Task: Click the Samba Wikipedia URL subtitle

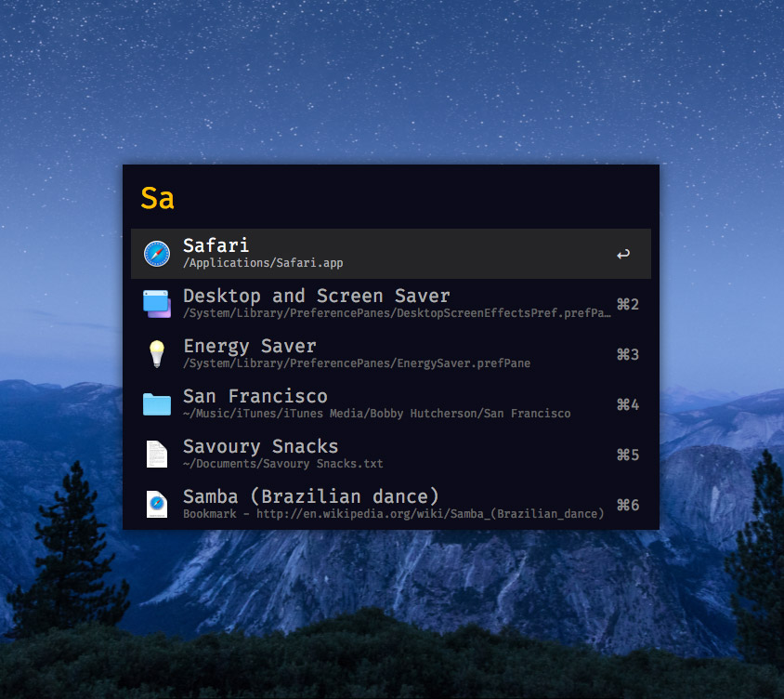Action: tap(394, 514)
